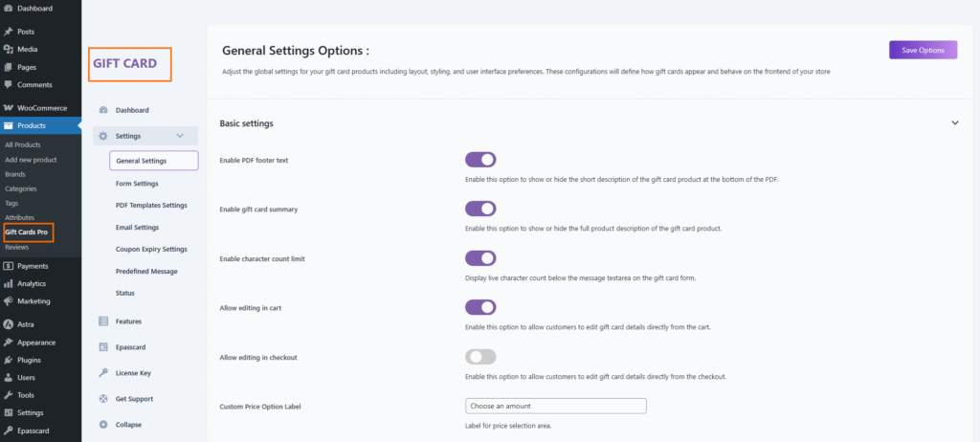980x442 pixels.
Task: Click the Custom Price Option Label field
Action: click(x=555, y=406)
